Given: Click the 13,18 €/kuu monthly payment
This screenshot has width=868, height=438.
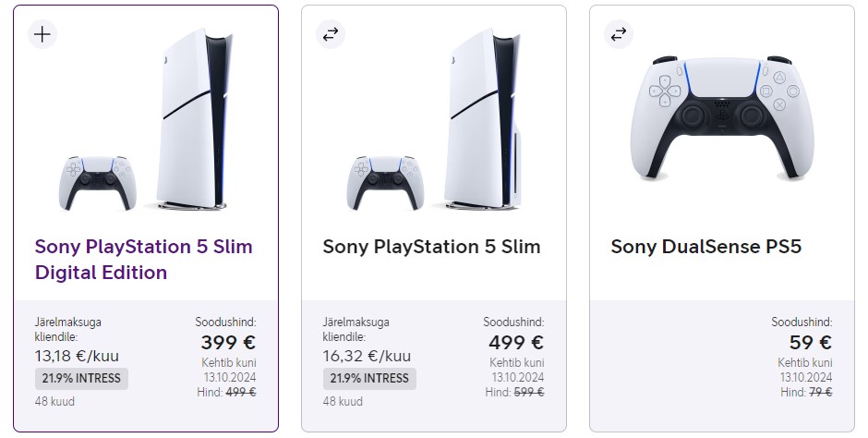Looking at the screenshot, I should [77, 356].
